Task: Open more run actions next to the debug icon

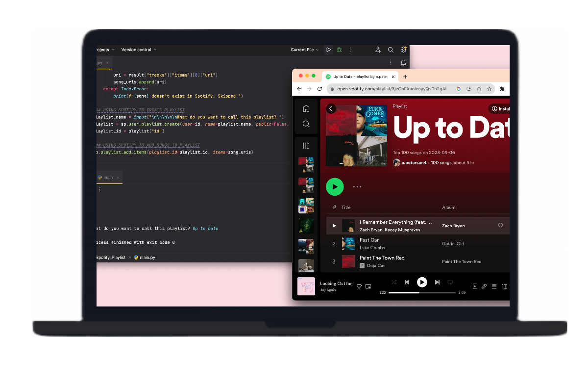Action: (x=350, y=50)
